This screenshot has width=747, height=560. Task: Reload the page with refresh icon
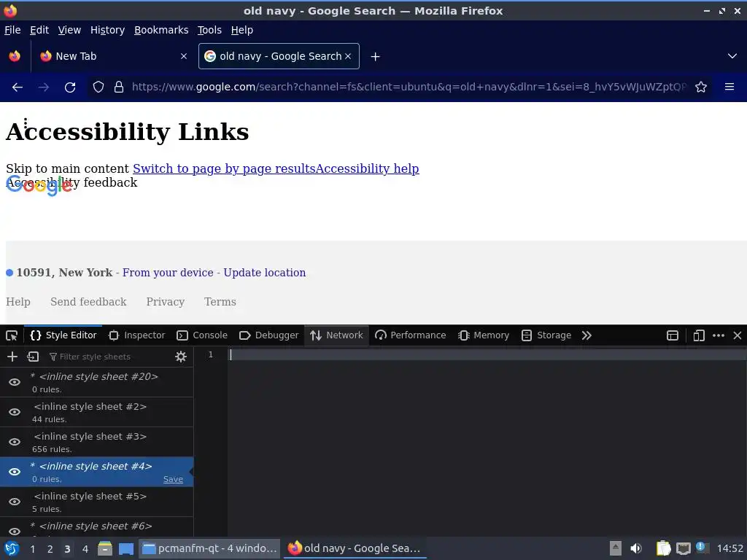click(70, 87)
